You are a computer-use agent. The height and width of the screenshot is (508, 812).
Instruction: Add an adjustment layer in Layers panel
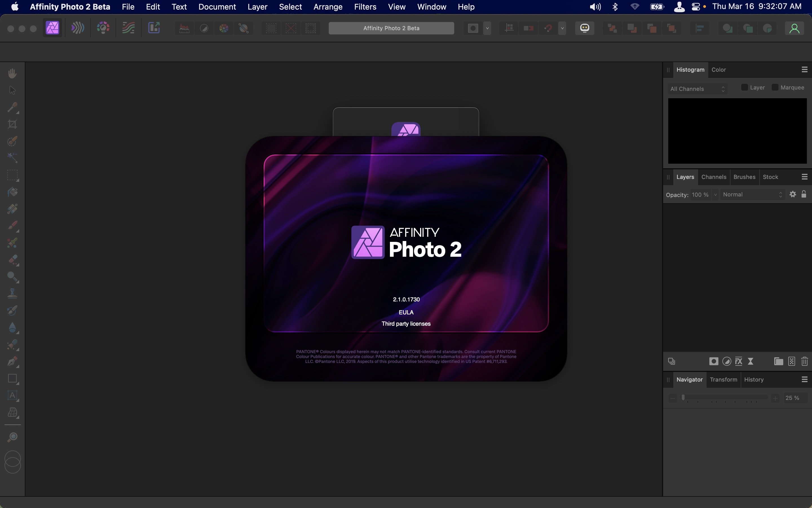pos(727,361)
